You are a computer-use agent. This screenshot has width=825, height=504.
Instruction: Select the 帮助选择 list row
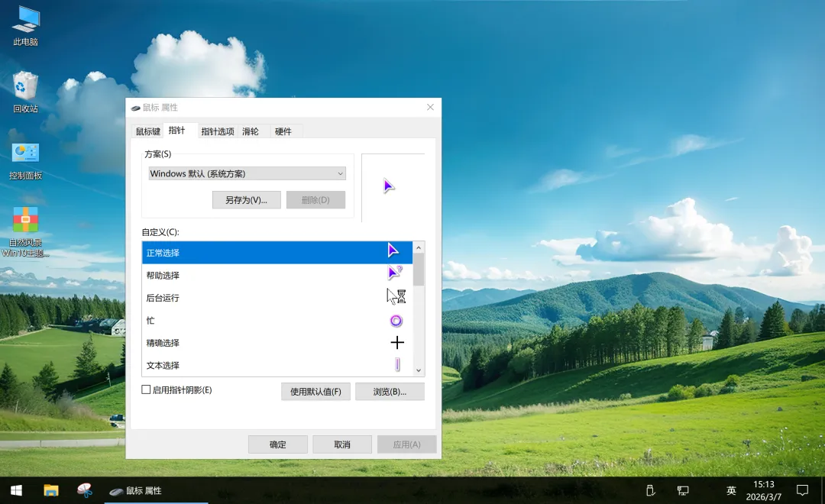(277, 275)
